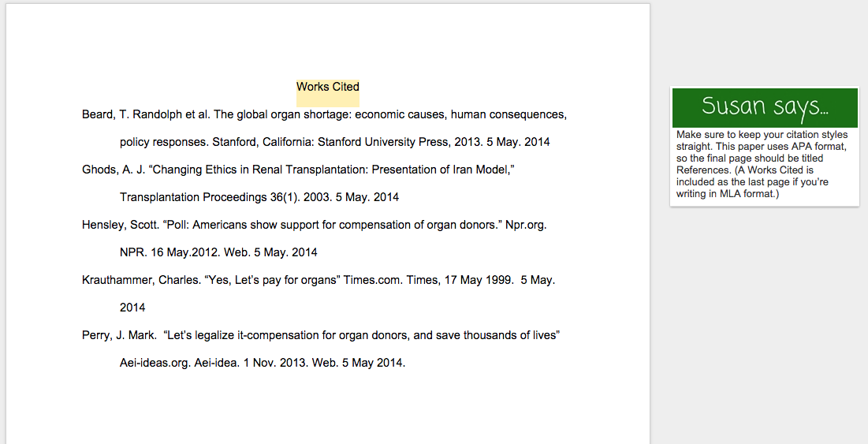868x444 pixels.
Task: Place cursor on Ghods author name
Action: pyautogui.click(x=99, y=170)
